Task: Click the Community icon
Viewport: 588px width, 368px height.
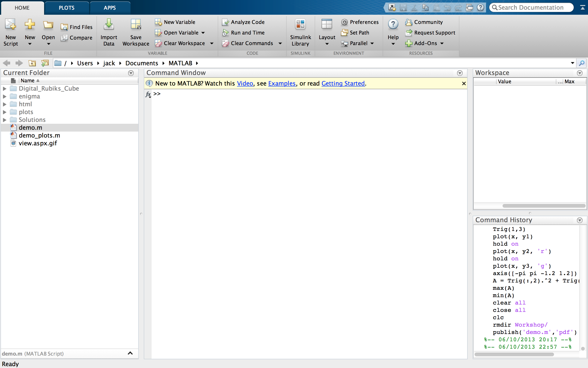Action: (x=409, y=22)
